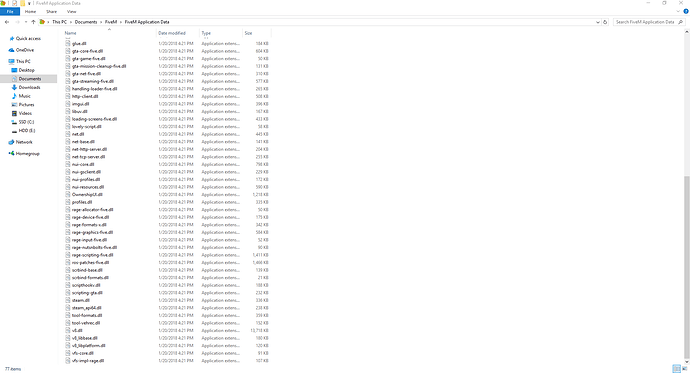Click the Up one level arrow
Image resolution: width=690 pixels, height=373 pixels.
tap(33, 22)
